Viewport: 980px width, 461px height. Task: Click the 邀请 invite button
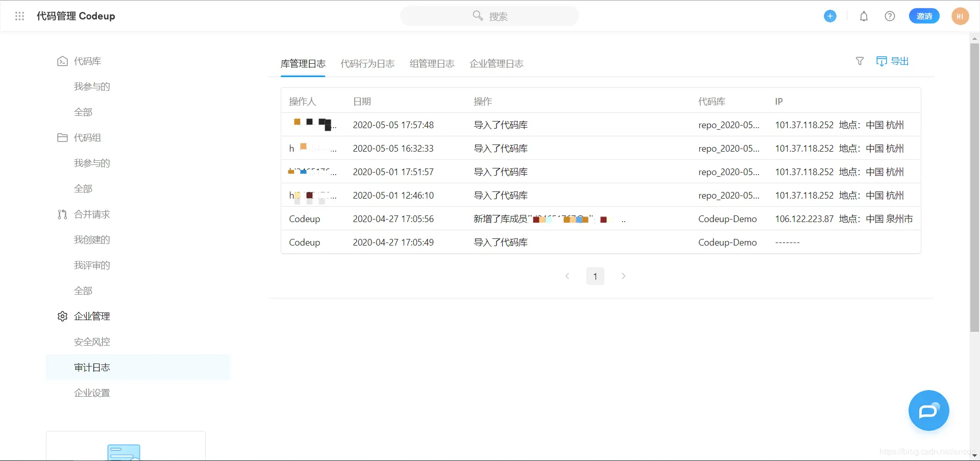924,16
